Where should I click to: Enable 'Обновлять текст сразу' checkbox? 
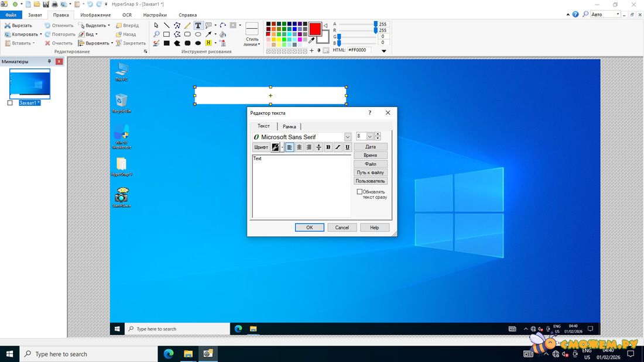(359, 192)
